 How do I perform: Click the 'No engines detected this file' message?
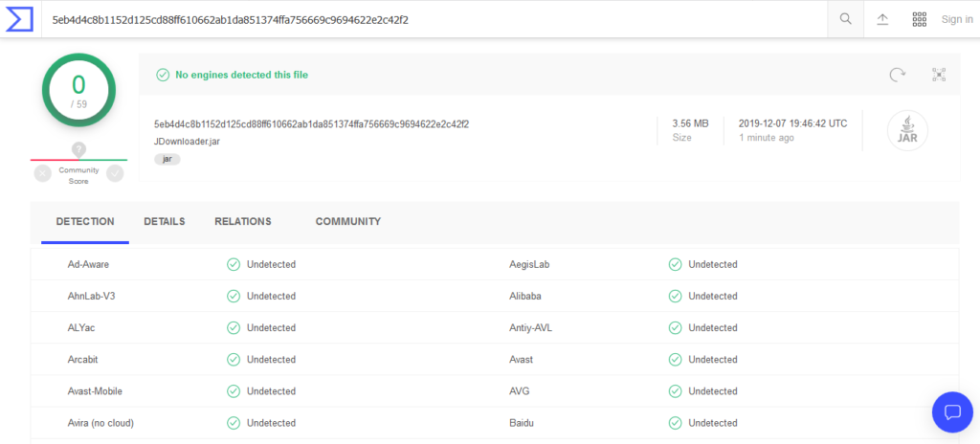tap(241, 75)
